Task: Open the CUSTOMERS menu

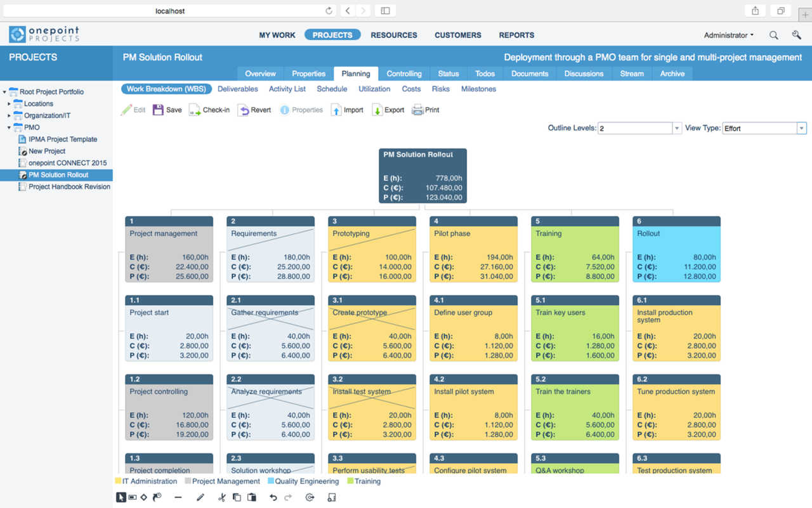Action: pyautogui.click(x=458, y=36)
